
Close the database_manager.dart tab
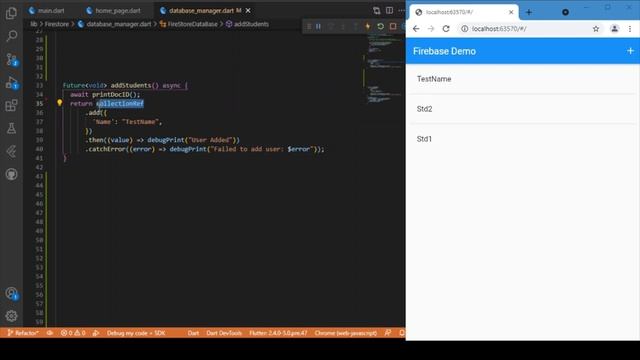[x=248, y=11]
